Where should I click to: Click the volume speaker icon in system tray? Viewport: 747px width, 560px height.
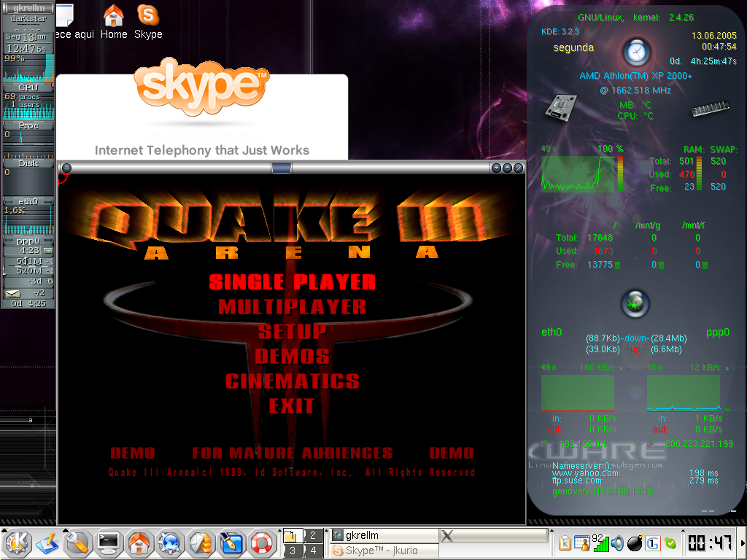[617, 543]
